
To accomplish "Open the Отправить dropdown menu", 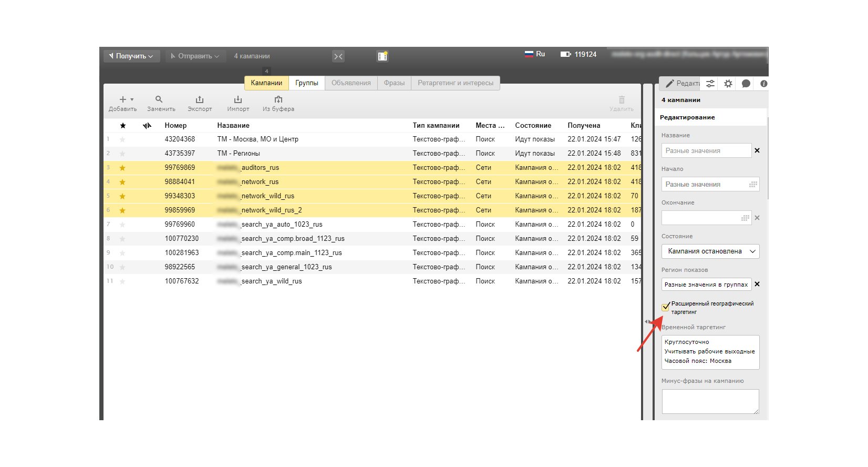I will 195,56.
